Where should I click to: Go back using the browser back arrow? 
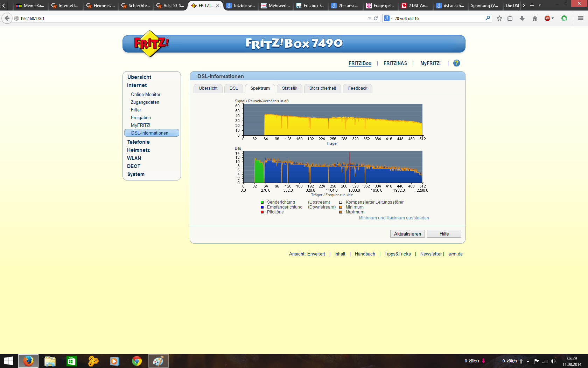pos(7,18)
